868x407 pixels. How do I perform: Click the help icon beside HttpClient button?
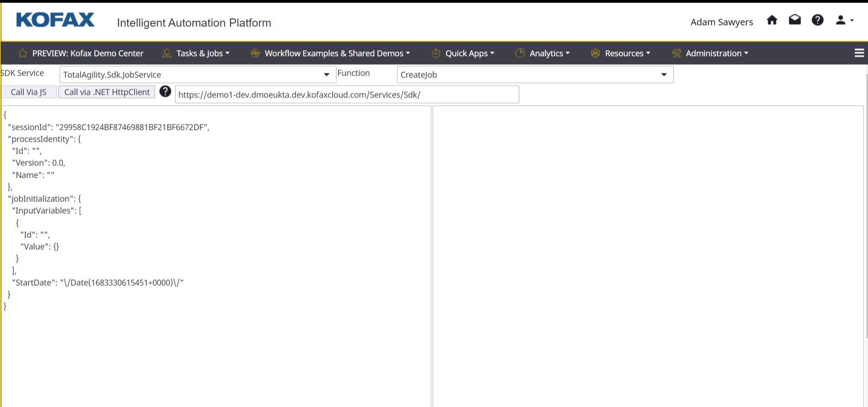(x=165, y=92)
